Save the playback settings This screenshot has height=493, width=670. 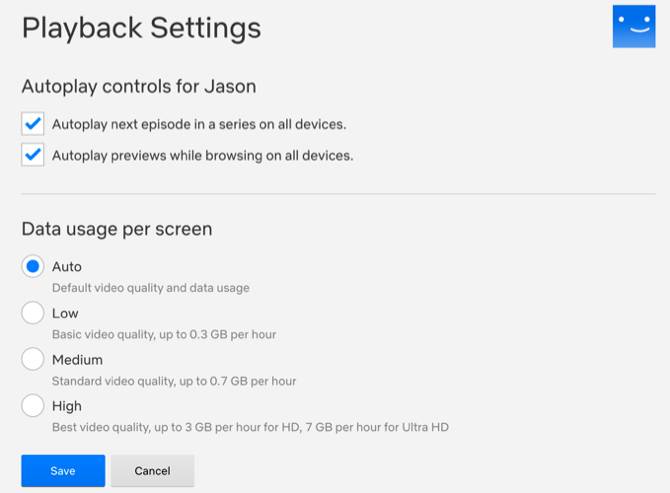pyautogui.click(x=63, y=470)
